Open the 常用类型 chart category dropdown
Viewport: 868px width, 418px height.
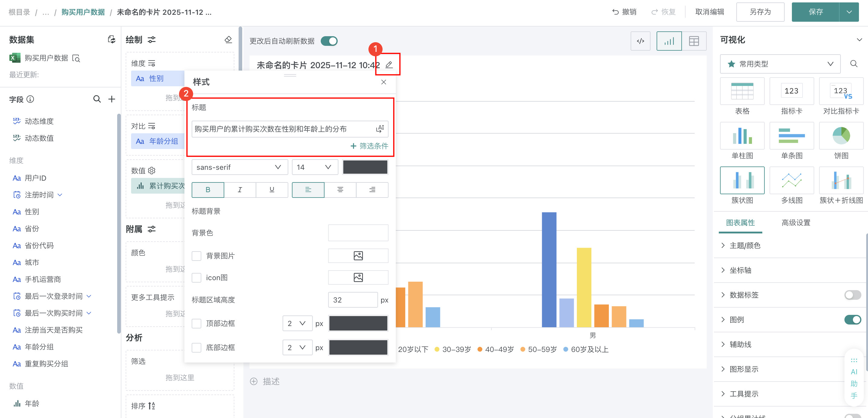(x=780, y=64)
